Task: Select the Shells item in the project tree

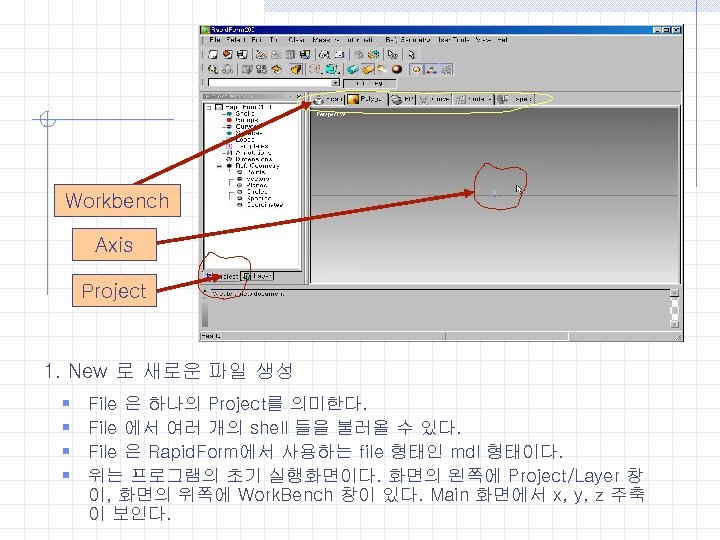Action: click(x=245, y=113)
